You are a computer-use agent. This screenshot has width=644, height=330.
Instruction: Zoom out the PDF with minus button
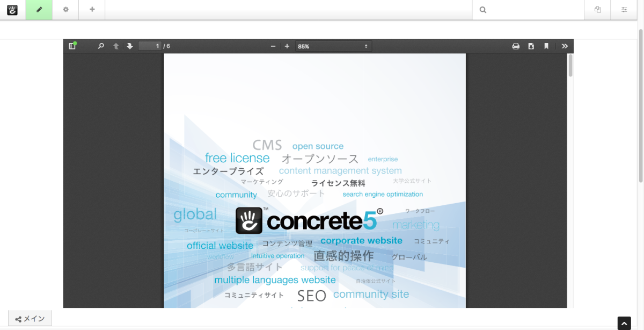click(273, 46)
